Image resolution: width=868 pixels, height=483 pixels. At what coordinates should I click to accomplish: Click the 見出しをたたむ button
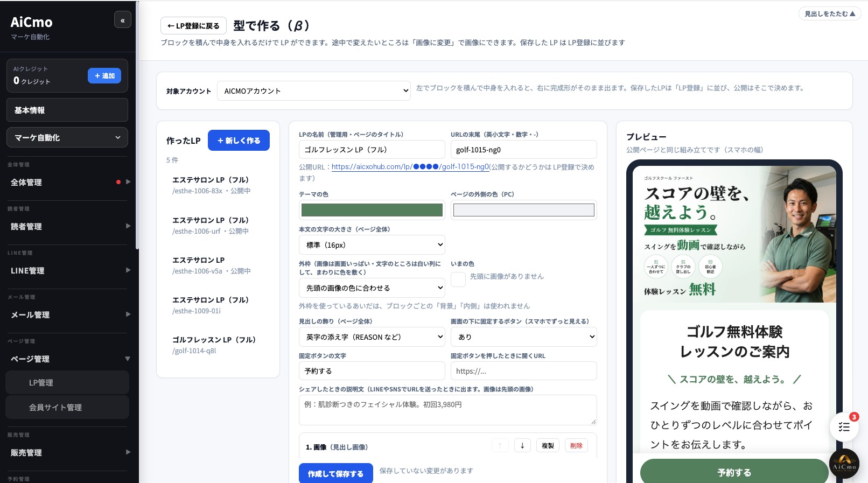[830, 14]
